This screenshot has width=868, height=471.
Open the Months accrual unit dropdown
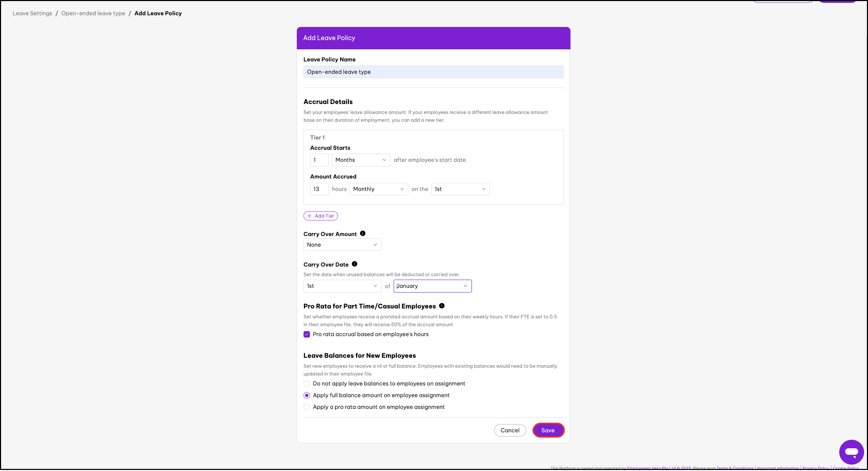click(361, 160)
